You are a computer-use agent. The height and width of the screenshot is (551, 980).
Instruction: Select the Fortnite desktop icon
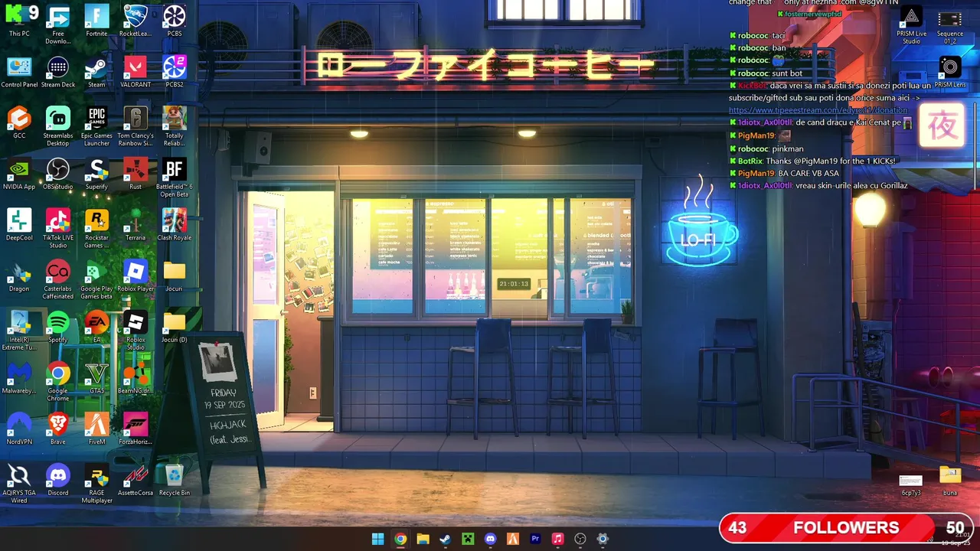tap(96, 21)
